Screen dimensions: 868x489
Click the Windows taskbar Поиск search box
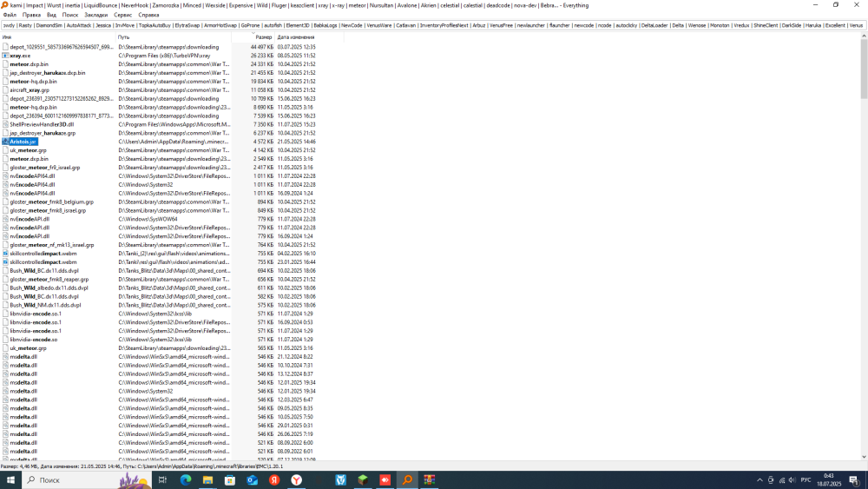pos(89,480)
